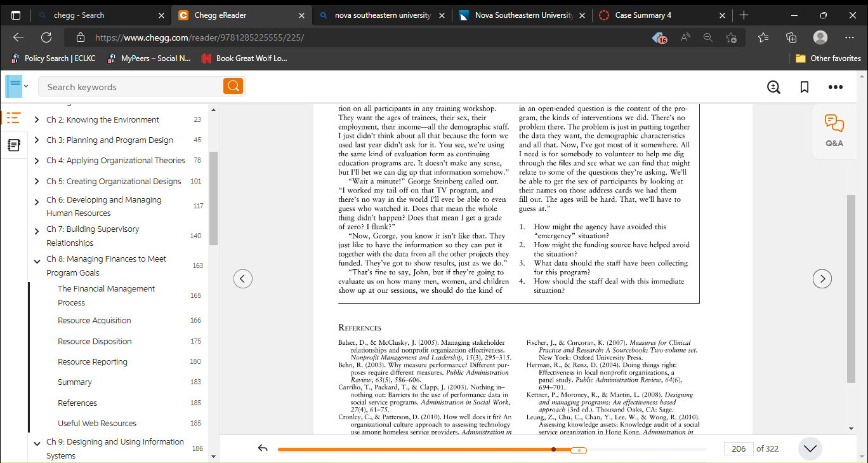Reload the page
Screen dimensions: 868x463
[46, 37]
